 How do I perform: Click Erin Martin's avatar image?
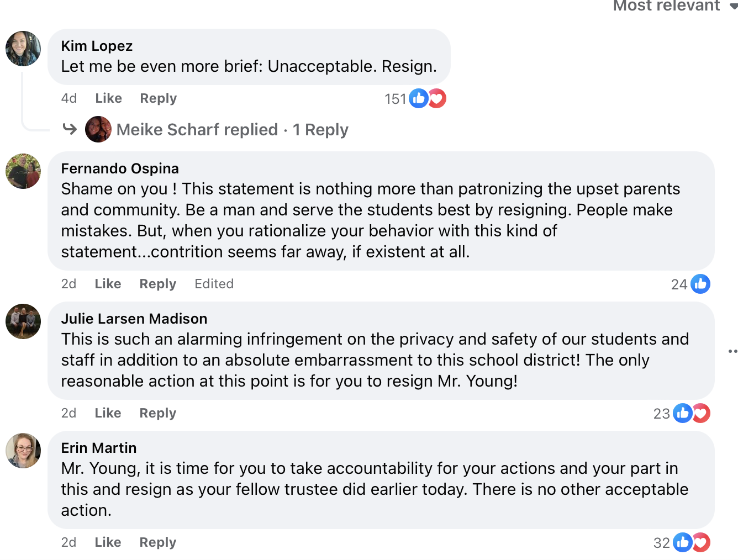click(x=23, y=451)
